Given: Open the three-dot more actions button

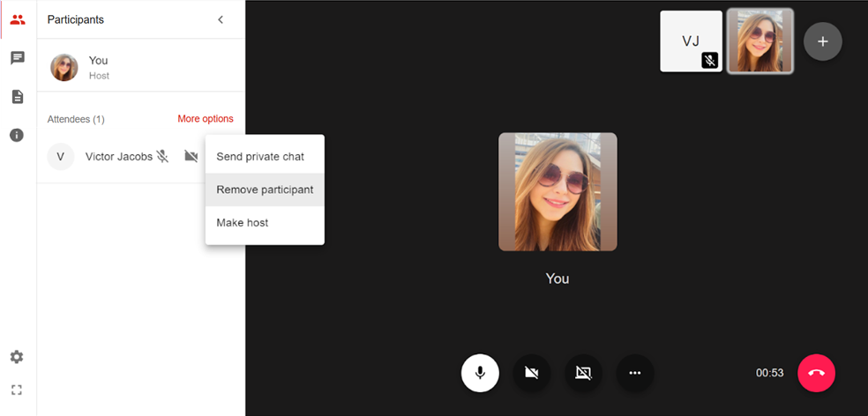Looking at the screenshot, I should (634, 373).
